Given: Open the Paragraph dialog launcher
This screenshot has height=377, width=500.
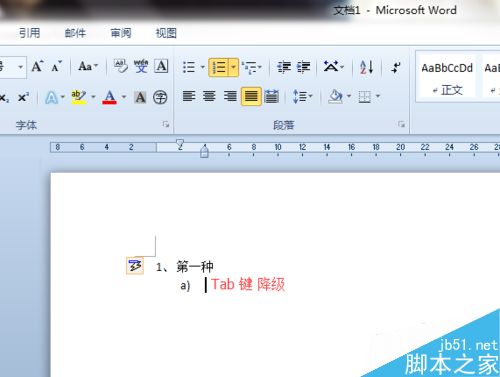Looking at the screenshot, I should point(401,124).
